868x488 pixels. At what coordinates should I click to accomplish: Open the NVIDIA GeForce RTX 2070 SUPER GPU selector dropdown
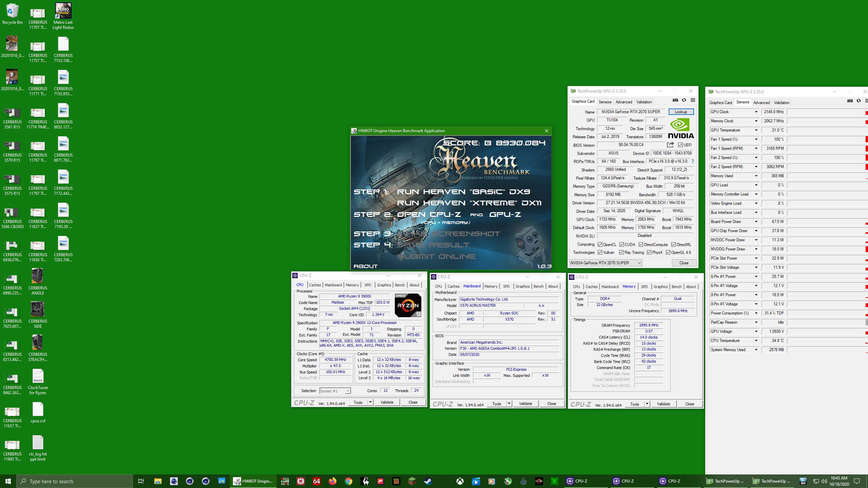click(606, 263)
